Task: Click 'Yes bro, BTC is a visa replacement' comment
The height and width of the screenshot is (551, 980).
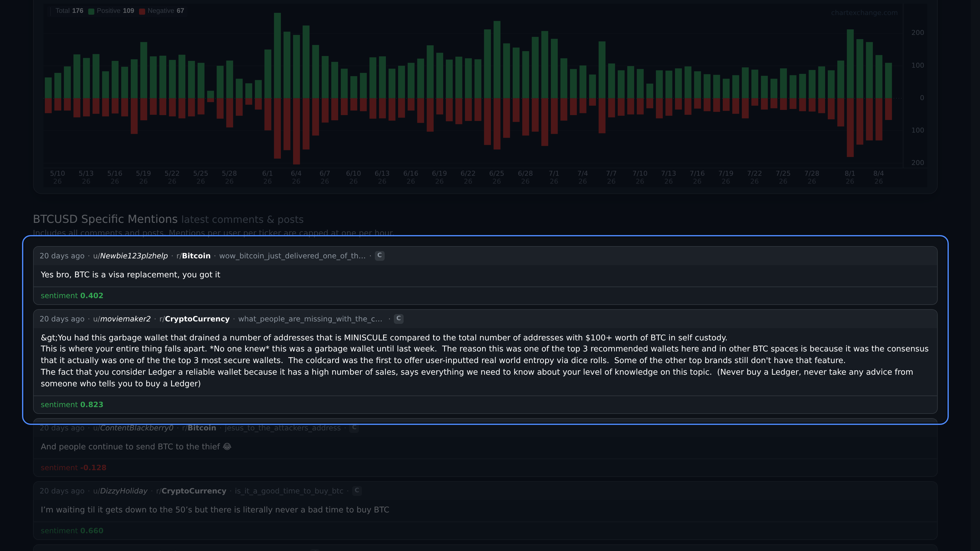Action: point(130,275)
